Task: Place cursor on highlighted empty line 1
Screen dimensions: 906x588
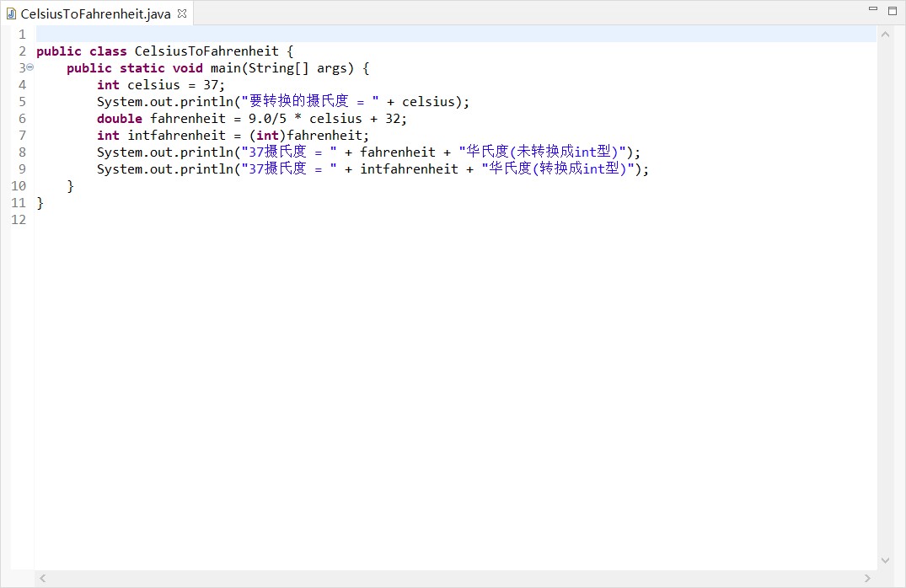Action: click(456, 34)
